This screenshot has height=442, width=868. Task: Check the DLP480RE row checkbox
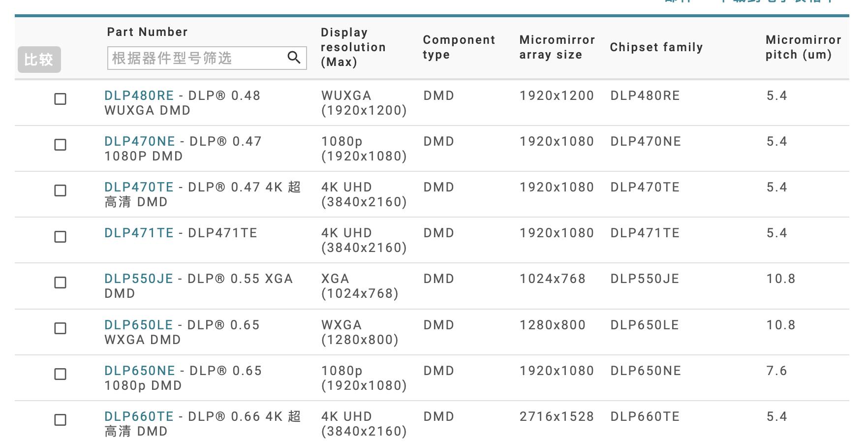click(60, 99)
